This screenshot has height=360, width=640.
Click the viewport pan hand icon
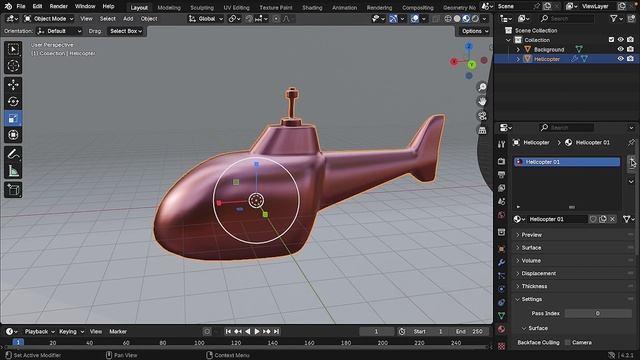click(482, 101)
